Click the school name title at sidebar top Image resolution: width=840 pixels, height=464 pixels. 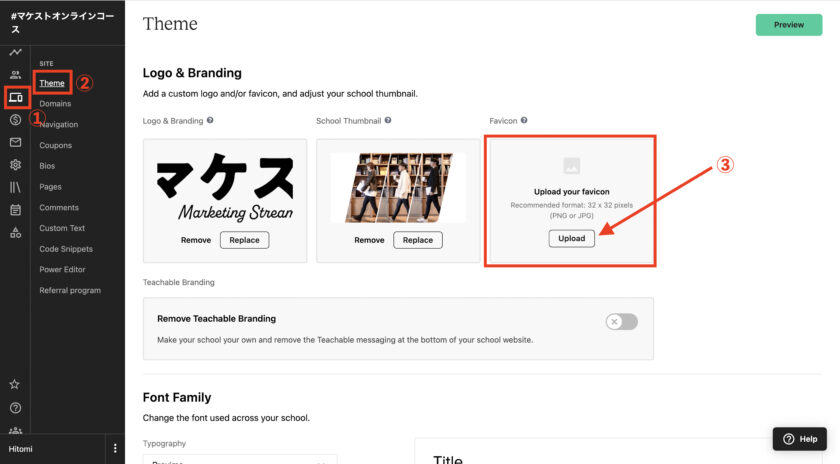[63, 23]
